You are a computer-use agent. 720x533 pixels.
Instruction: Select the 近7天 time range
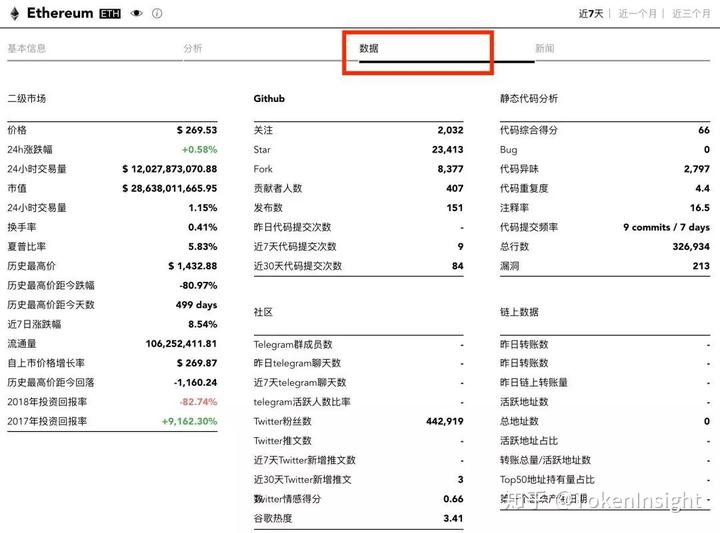(591, 13)
